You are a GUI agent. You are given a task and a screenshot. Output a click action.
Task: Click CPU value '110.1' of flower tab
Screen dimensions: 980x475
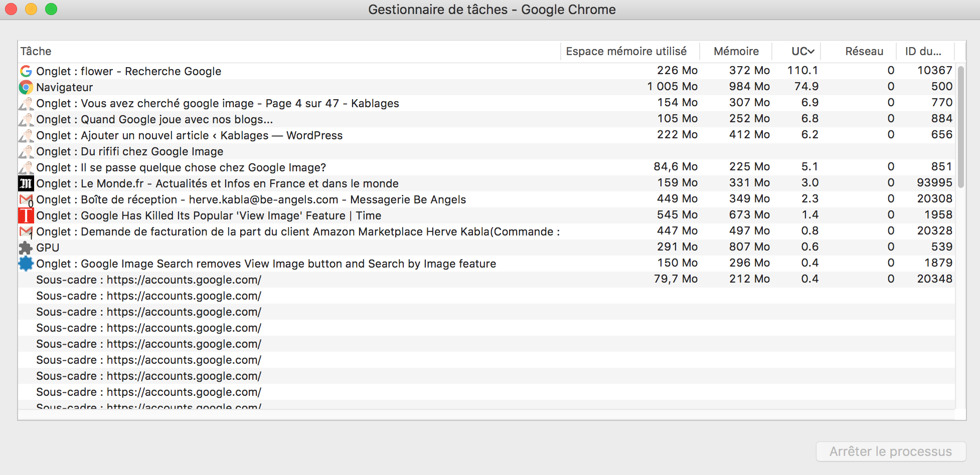[803, 70]
